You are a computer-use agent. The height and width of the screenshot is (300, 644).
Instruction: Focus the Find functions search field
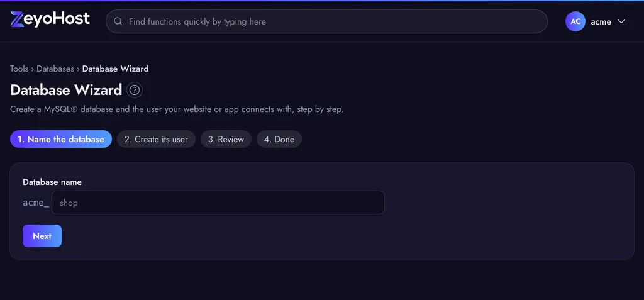tap(326, 21)
